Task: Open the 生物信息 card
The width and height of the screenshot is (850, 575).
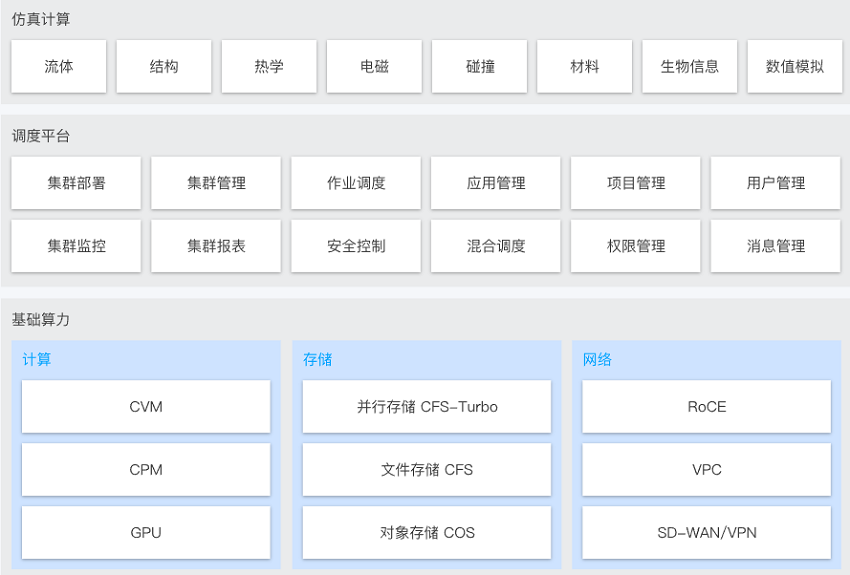Action: click(690, 66)
